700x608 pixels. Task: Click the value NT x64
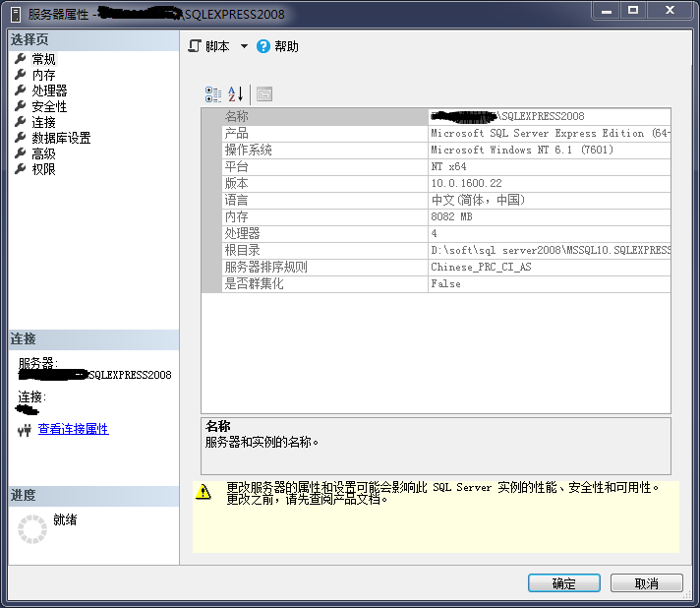click(448, 166)
